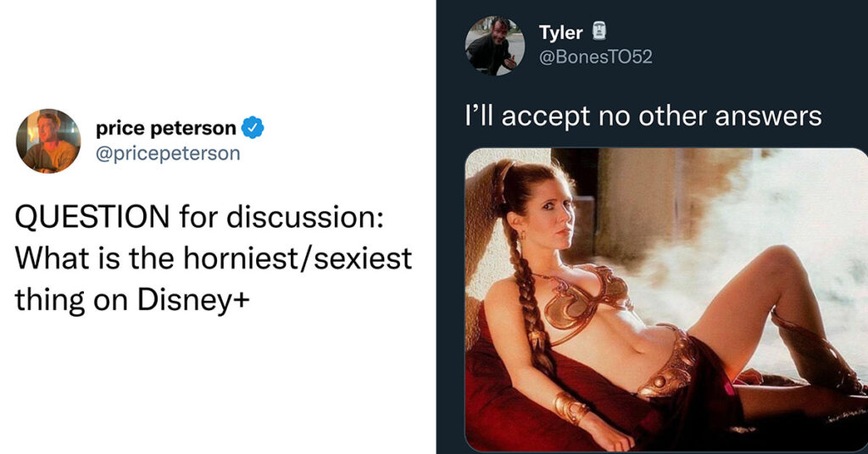Image resolution: width=868 pixels, height=454 pixels.
Task: Click the blue verified badge beside price peterson
Action: 253,128
